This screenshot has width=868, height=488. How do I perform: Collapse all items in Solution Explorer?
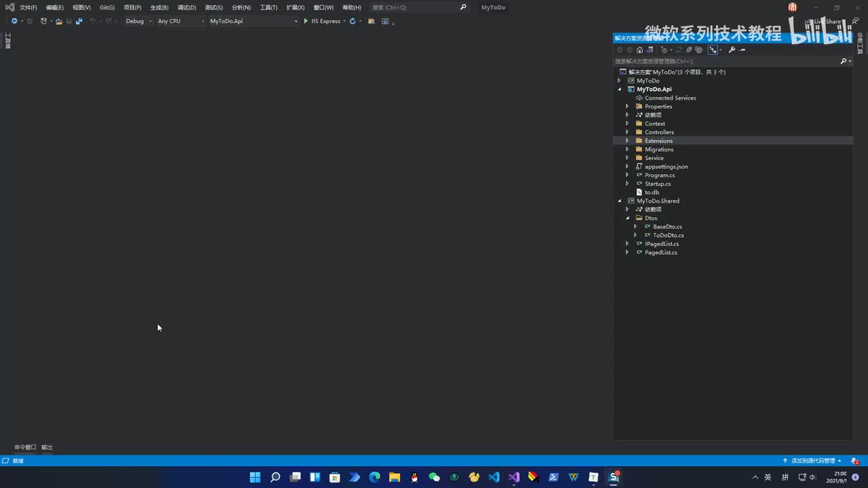point(689,49)
